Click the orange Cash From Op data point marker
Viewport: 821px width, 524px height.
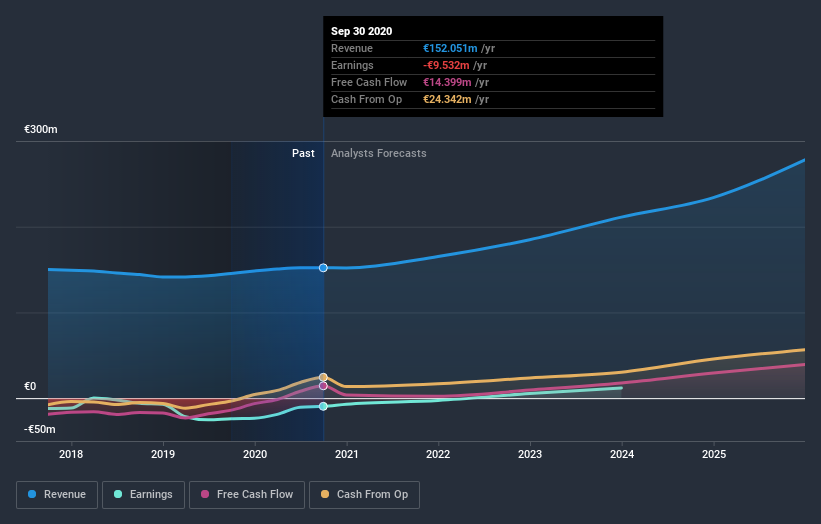(323, 377)
